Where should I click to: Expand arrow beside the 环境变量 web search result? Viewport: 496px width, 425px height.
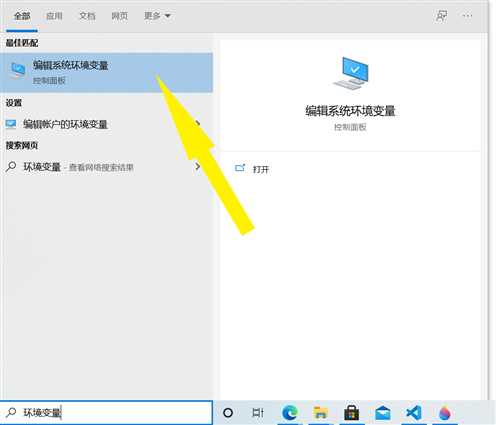198,166
